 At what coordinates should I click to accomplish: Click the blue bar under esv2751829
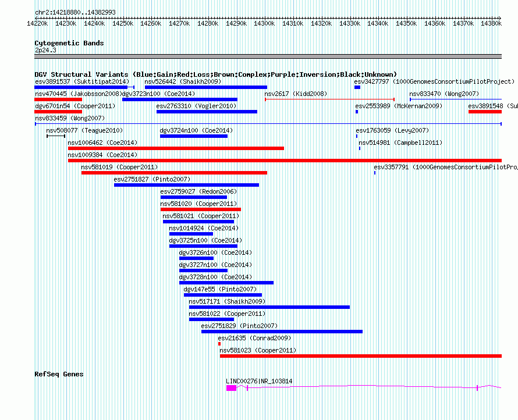282,332
